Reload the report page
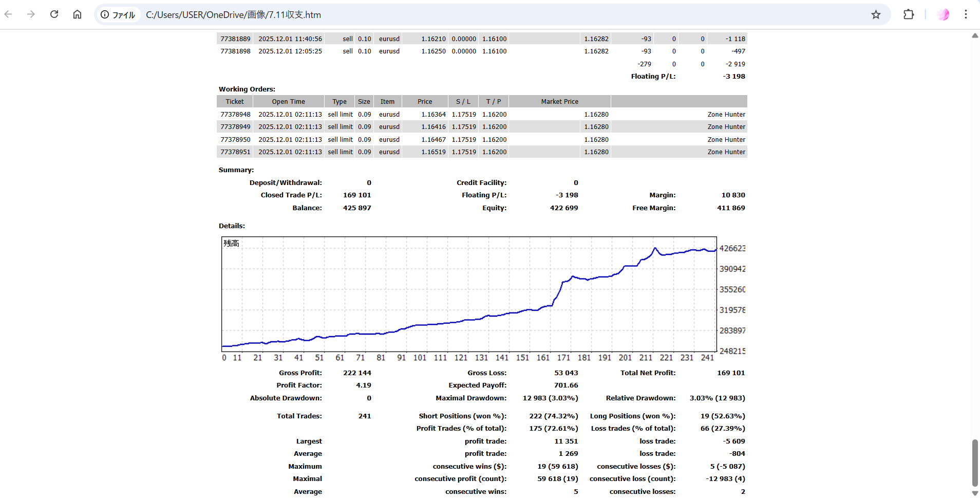980x498 pixels. pyautogui.click(x=54, y=14)
